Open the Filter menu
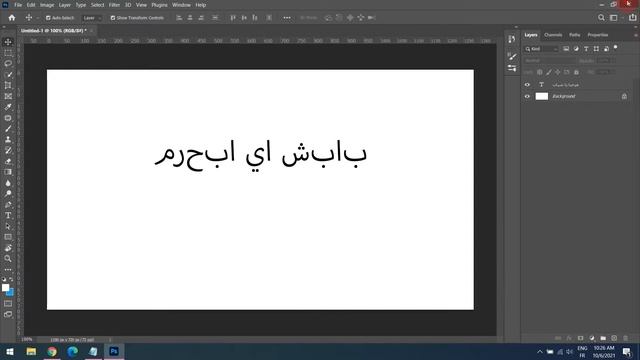Screen dimensions: 640x360 tap(114, 5)
